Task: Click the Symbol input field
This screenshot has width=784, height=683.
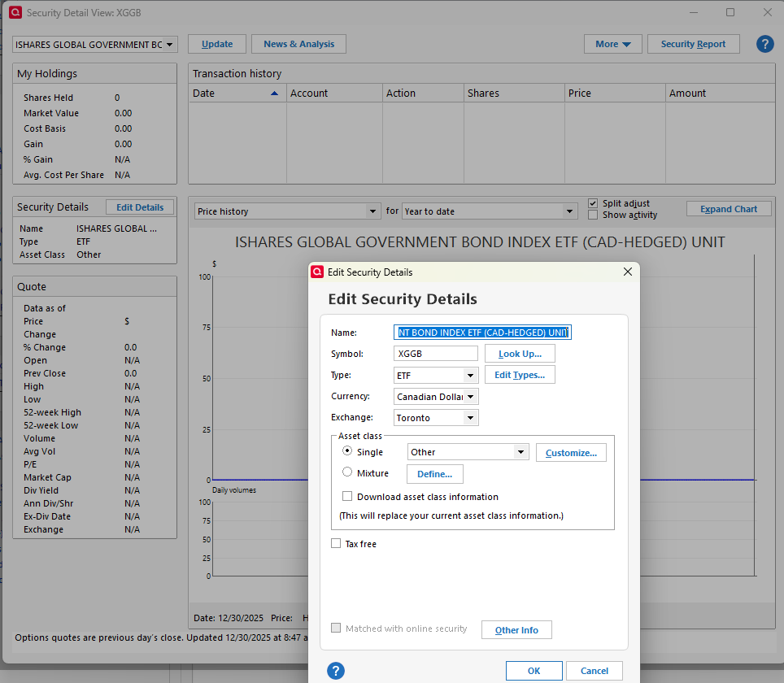Action: pos(435,354)
